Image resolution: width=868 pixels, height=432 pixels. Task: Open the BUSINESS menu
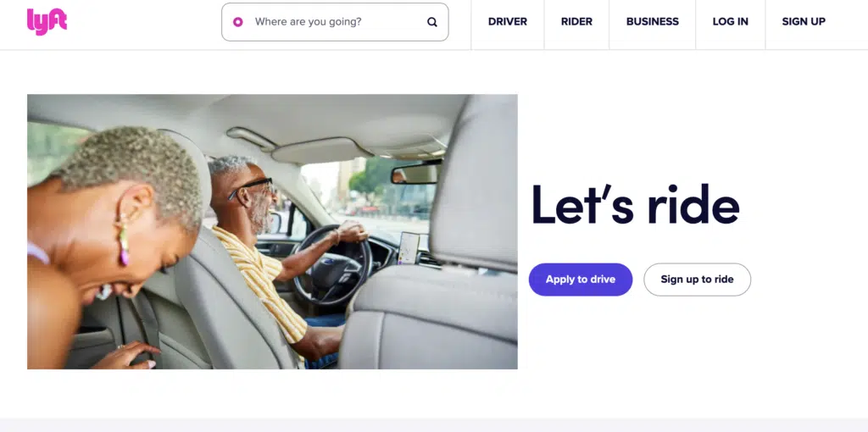(652, 21)
